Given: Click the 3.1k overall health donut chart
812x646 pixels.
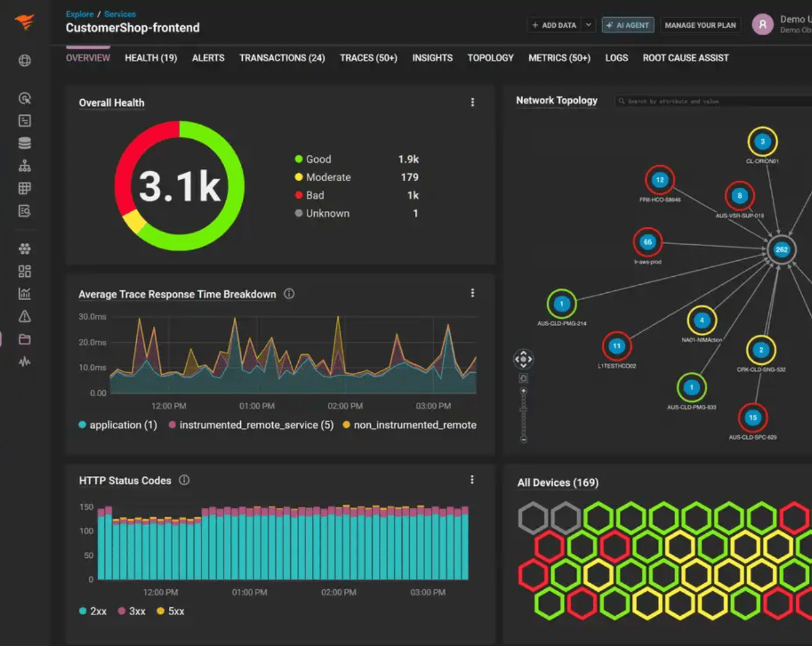Looking at the screenshot, I should pyautogui.click(x=179, y=186).
